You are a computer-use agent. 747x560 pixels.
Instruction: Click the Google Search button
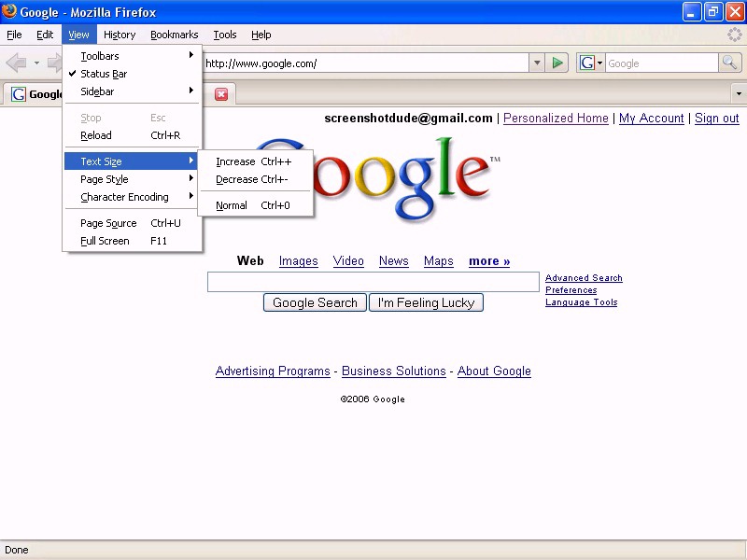click(x=315, y=302)
